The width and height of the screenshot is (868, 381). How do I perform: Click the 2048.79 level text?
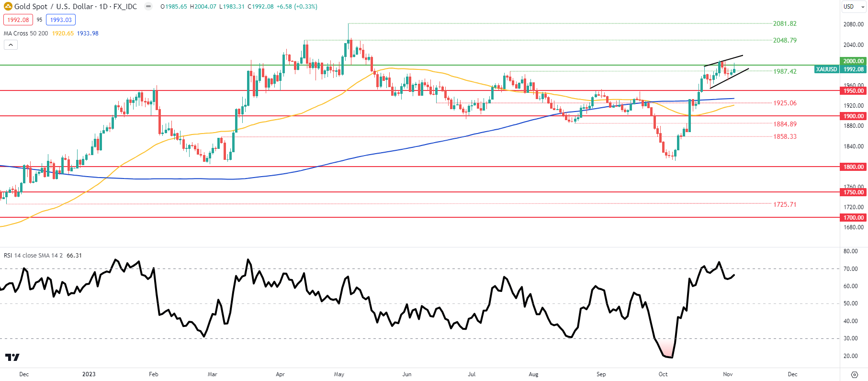[785, 40]
